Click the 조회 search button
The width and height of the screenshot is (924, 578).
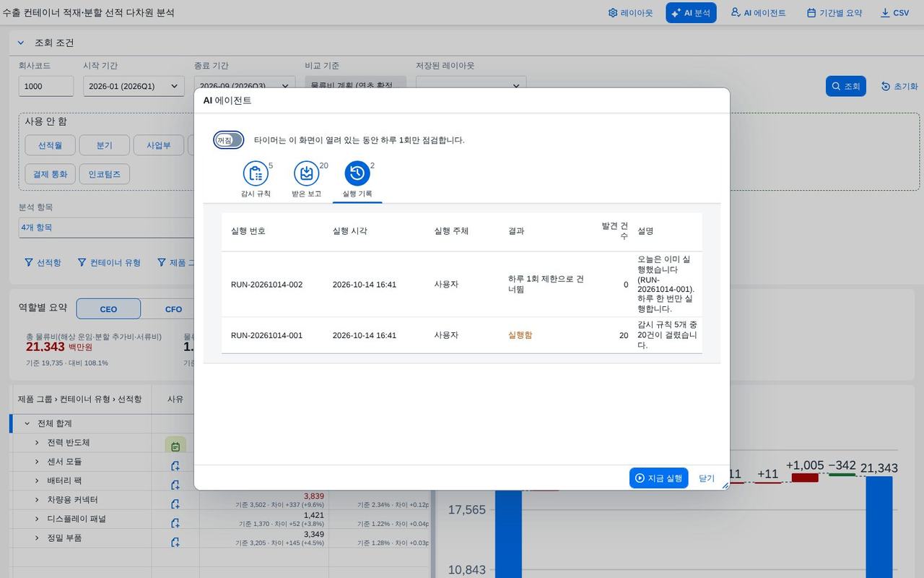click(845, 86)
